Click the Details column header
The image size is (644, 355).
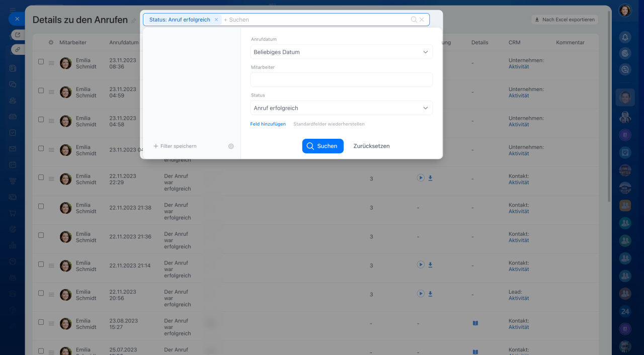480,43
